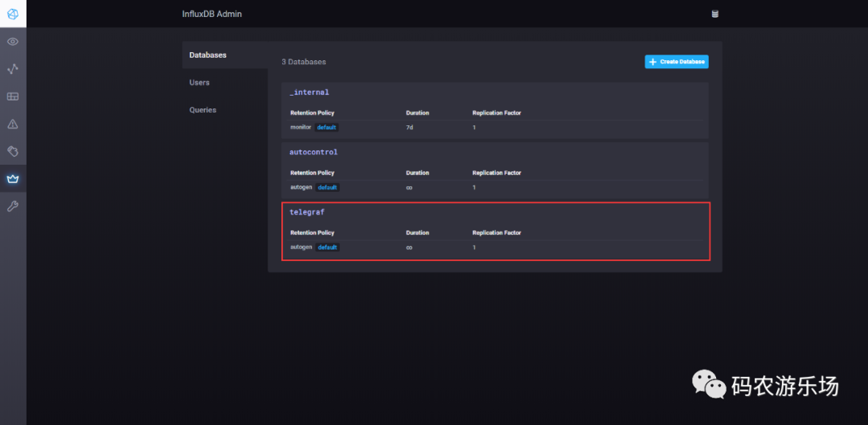Open the Log Viewer icon in sidebar
Screen dimensions: 868x425
(x=13, y=151)
